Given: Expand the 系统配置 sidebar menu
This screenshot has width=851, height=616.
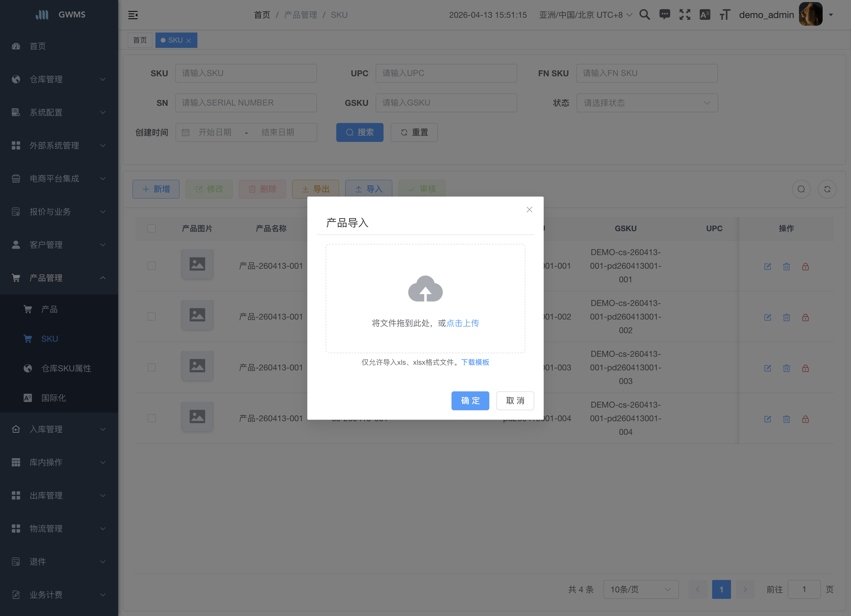Looking at the screenshot, I should pos(59,112).
